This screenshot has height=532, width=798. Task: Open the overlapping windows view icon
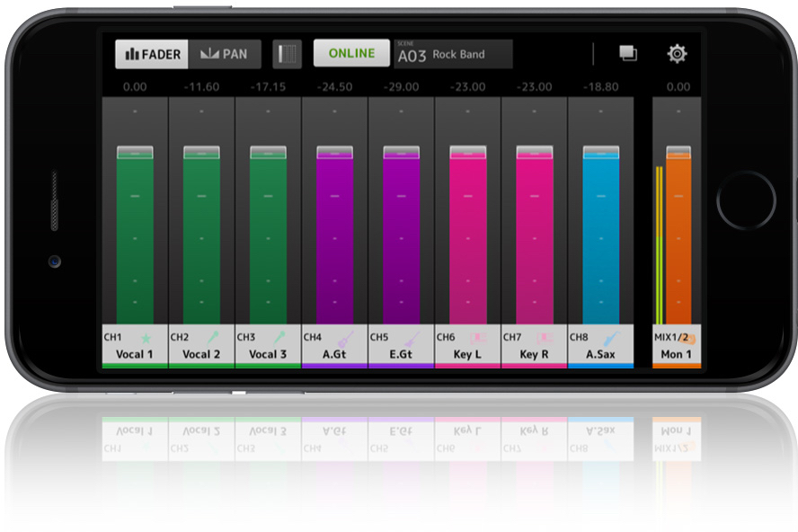(x=627, y=54)
